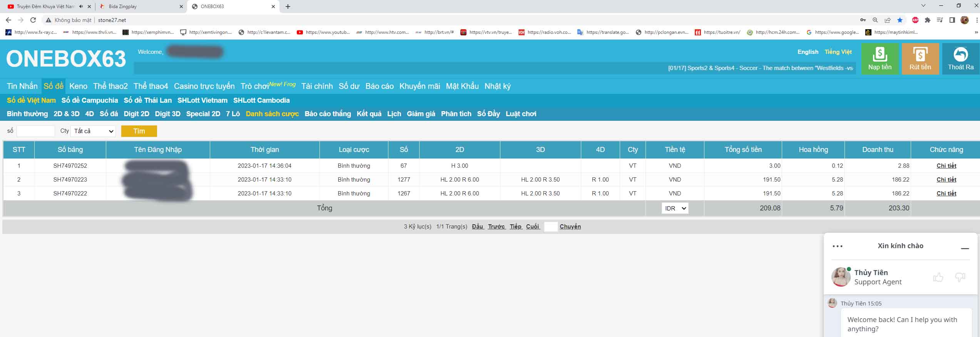980x337 pixels.
Task: Click the Rút tiền withdraw icon
Action: [920, 55]
